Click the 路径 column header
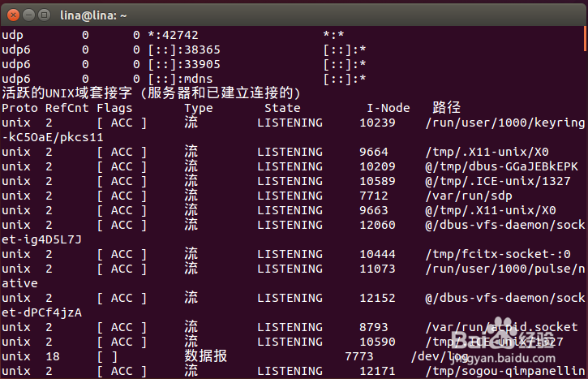 [446, 108]
